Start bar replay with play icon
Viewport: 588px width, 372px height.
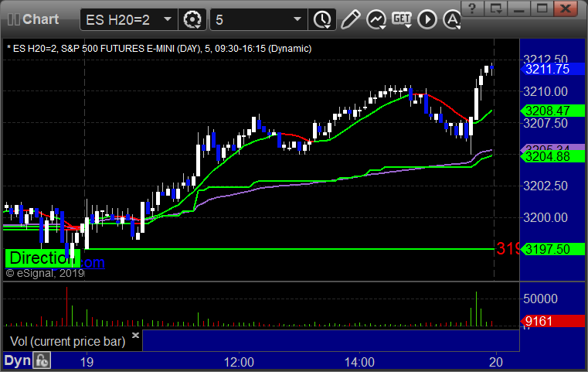[x=427, y=19]
